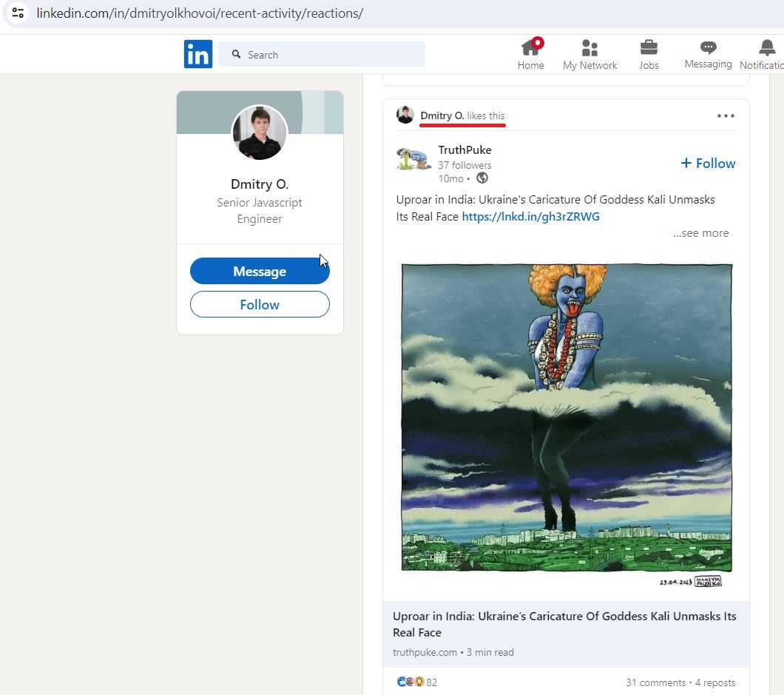
Task: Click the search magnifier icon
Action: pyautogui.click(x=236, y=54)
